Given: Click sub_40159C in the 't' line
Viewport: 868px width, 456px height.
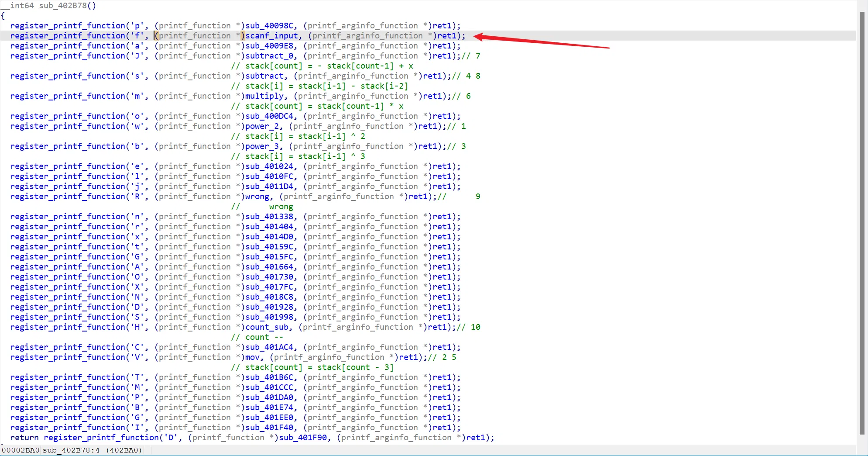Looking at the screenshot, I should pyautogui.click(x=269, y=247).
